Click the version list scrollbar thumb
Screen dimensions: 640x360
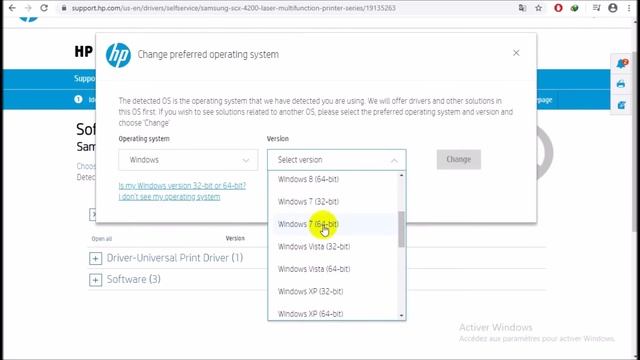click(402, 229)
